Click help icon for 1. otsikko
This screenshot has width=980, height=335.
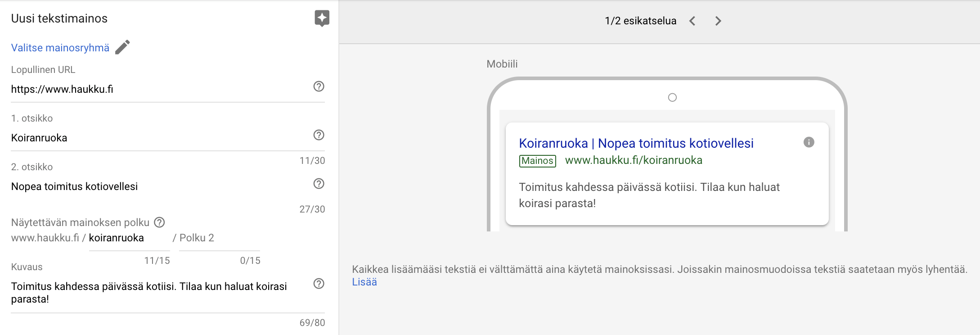(319, 135)
